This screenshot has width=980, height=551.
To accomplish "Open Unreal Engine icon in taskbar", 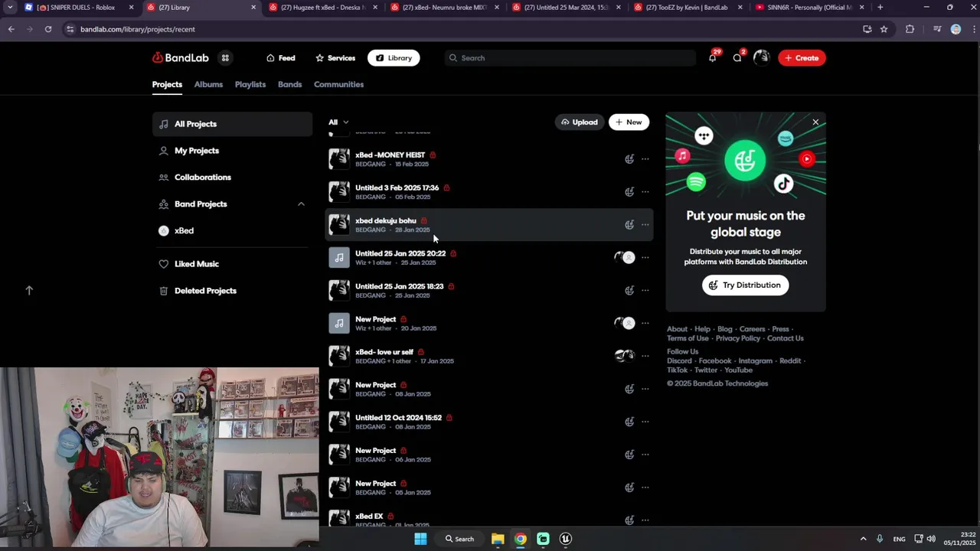I will coord(566,539).
